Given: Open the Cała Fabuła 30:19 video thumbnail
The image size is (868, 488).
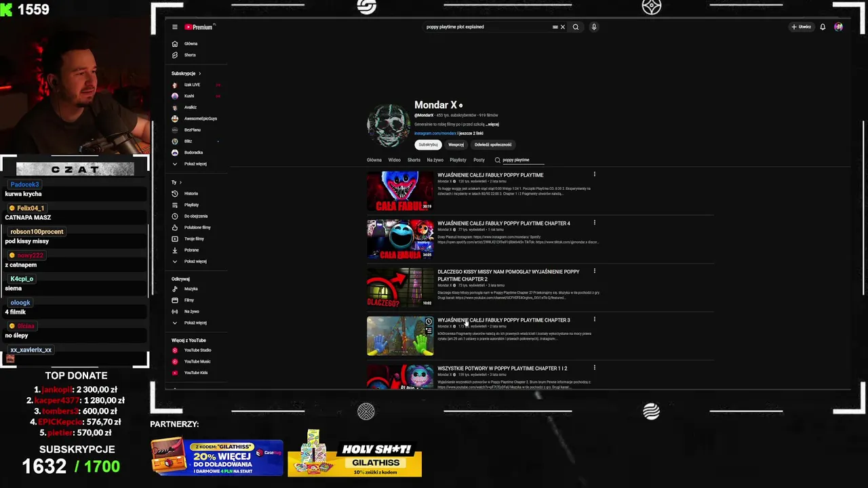Looking at the screenshot, I should [400, 190].
